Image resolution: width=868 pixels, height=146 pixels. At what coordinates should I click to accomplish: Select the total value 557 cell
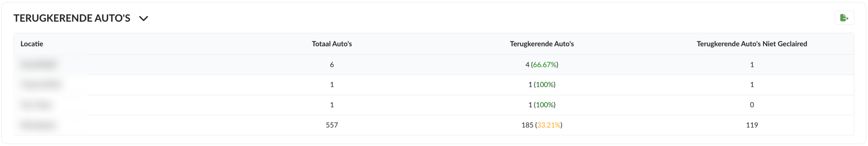pos(332,125)
